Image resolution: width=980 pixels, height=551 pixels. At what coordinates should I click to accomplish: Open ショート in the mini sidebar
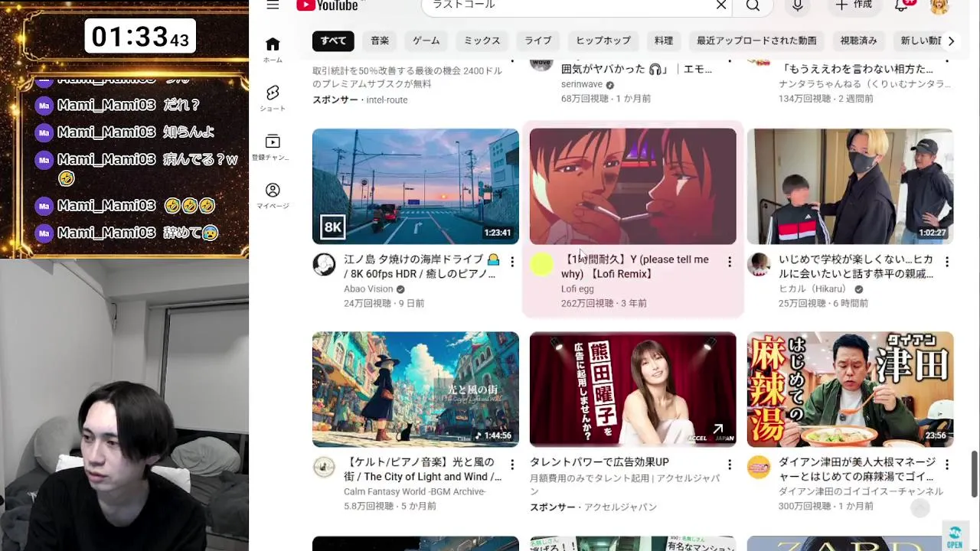[273, 98]
